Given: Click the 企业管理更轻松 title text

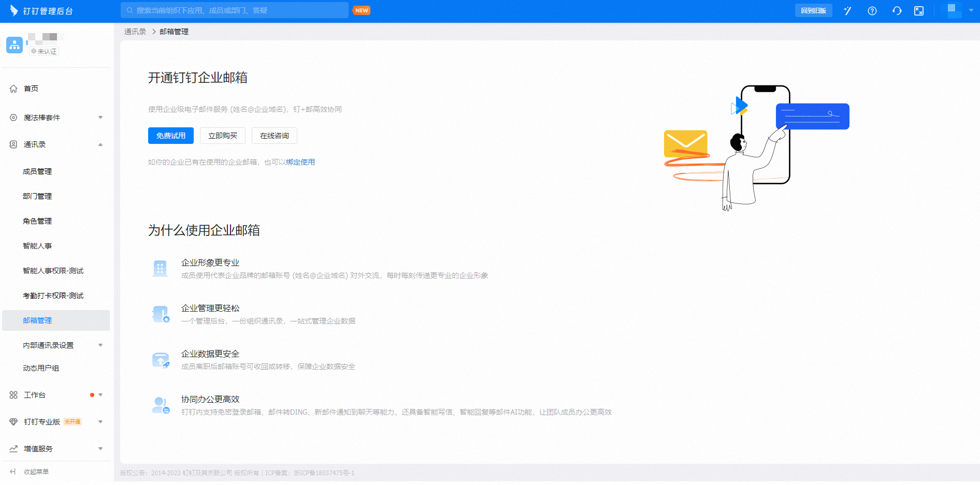Looking at the screenshot, I should point(210,308).
